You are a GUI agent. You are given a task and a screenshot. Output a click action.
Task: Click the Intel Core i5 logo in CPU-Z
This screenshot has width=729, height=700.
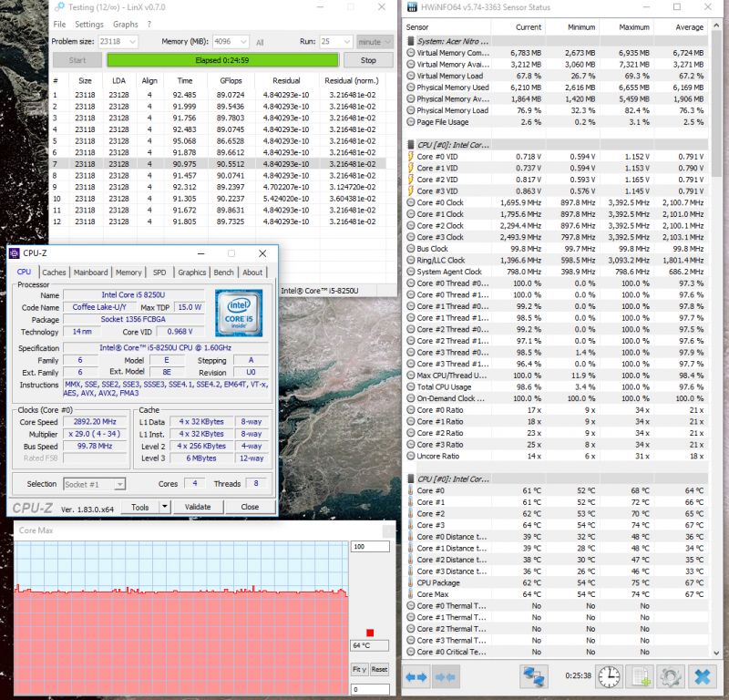pyautogui.click(x=239, y=313)
